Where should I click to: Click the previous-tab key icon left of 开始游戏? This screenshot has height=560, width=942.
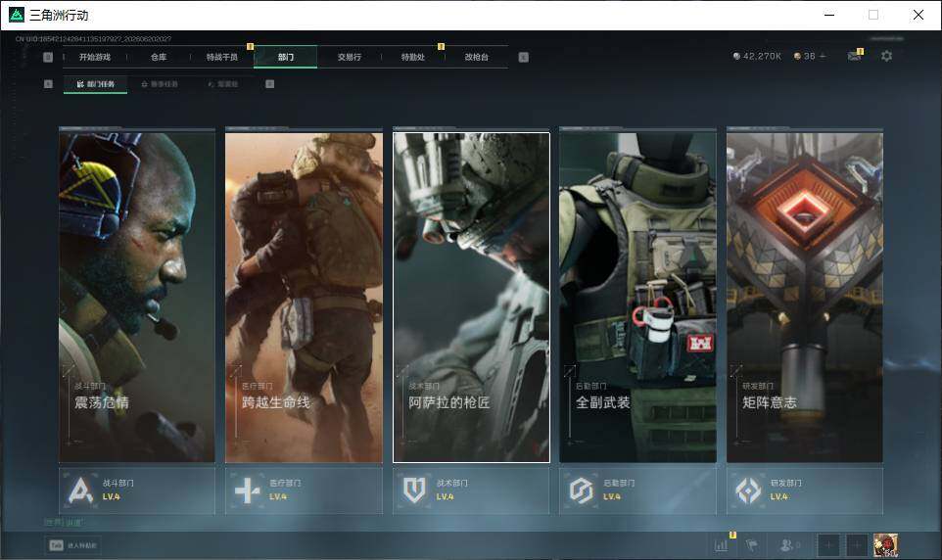pos(48,57)
